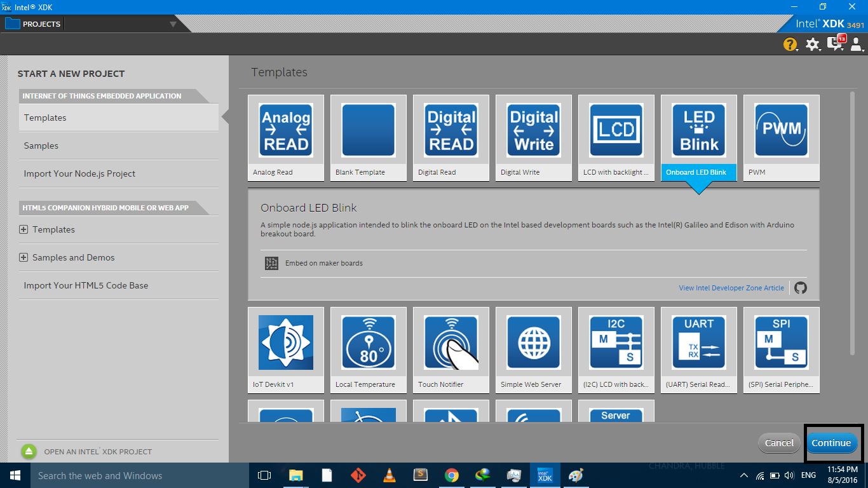Select the I2C LCD template icon

pos(616,342)
